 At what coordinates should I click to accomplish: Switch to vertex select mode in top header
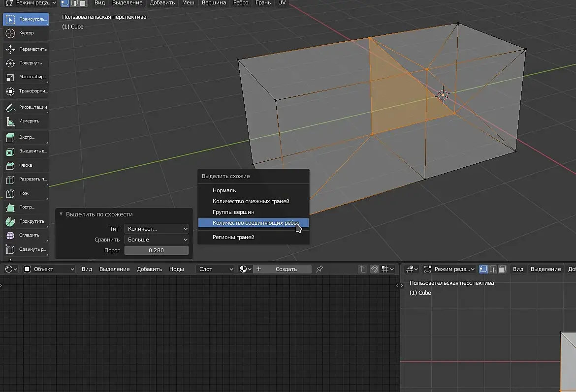pyautogui.click(x=65, y=3)
